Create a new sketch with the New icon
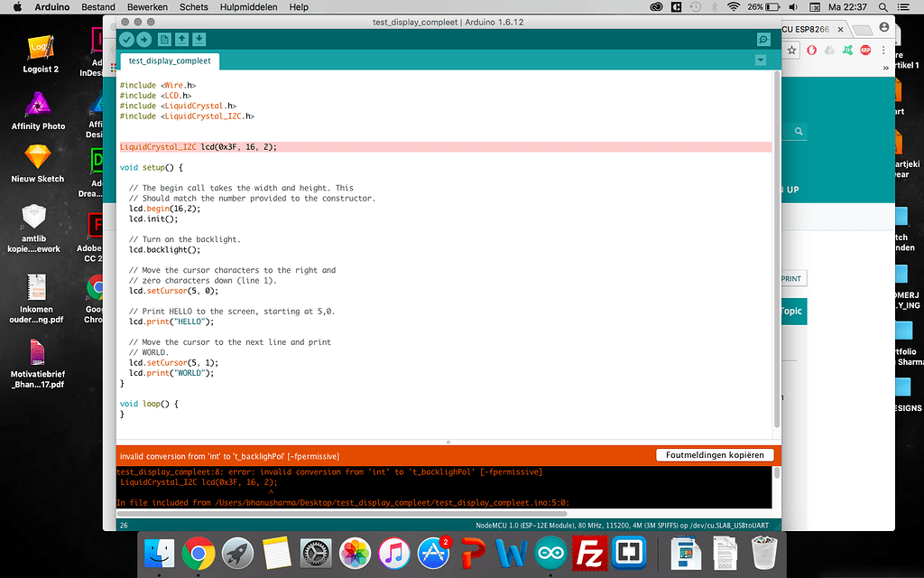Image resolution: width=924 pixels, height=578 pixels. tap(164, 40)
